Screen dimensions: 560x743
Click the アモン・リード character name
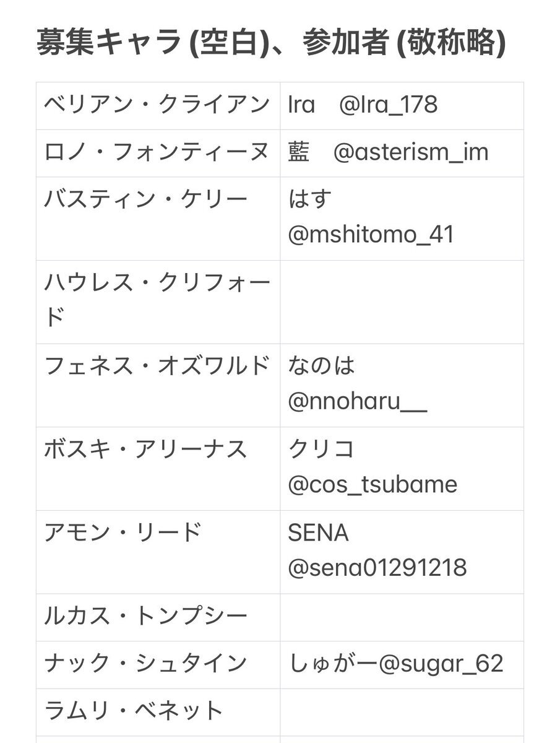point(123,532)
